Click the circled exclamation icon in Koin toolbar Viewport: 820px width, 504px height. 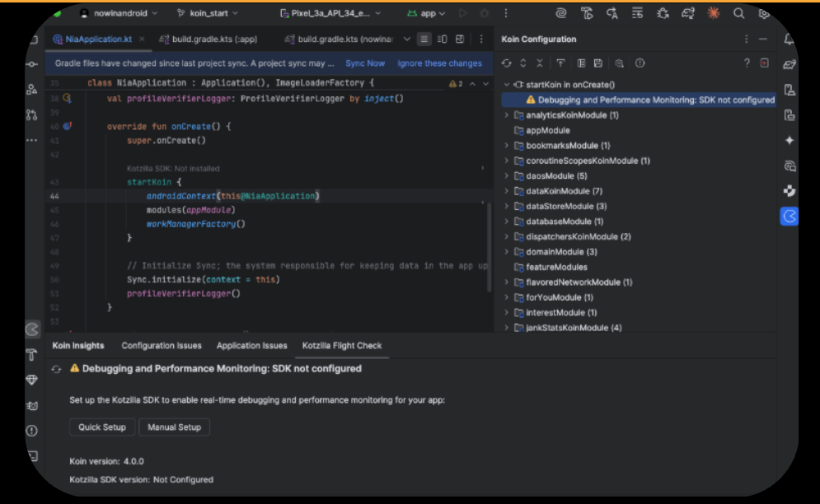point(640,63)
